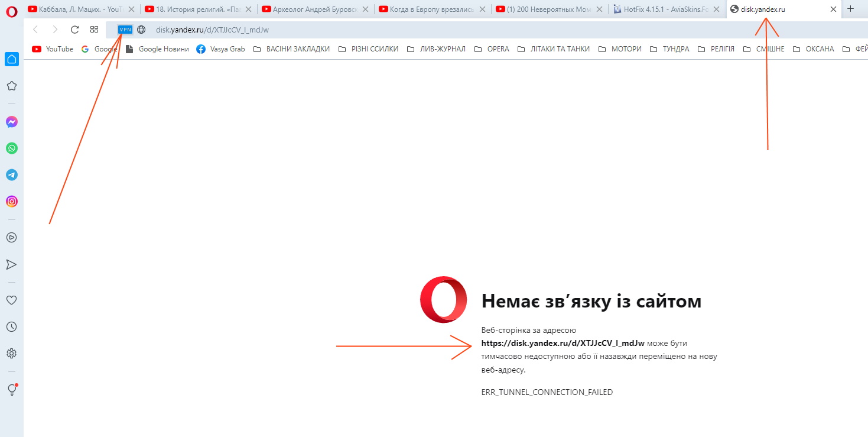Open the Google bookmark

point(99,49)
